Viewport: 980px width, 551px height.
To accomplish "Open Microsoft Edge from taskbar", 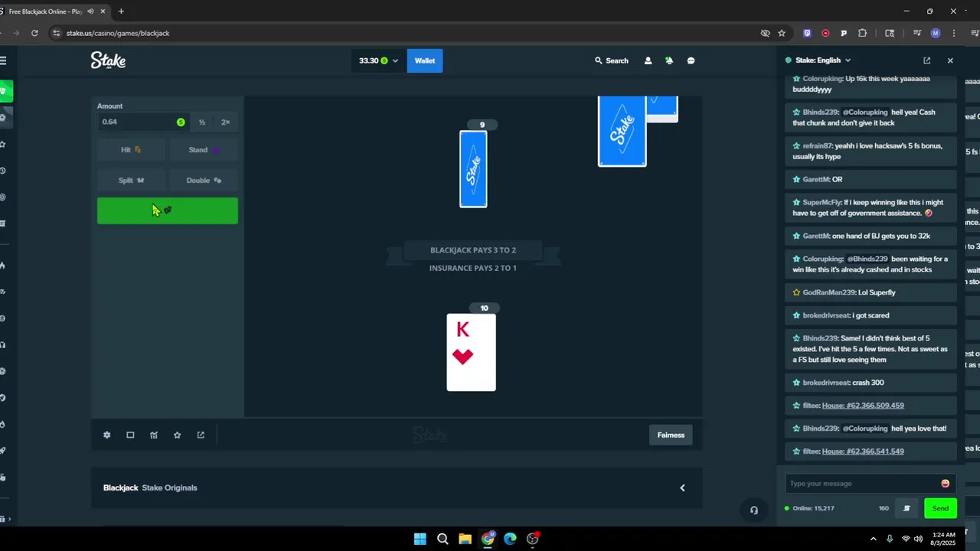I will tap(510, 539).
